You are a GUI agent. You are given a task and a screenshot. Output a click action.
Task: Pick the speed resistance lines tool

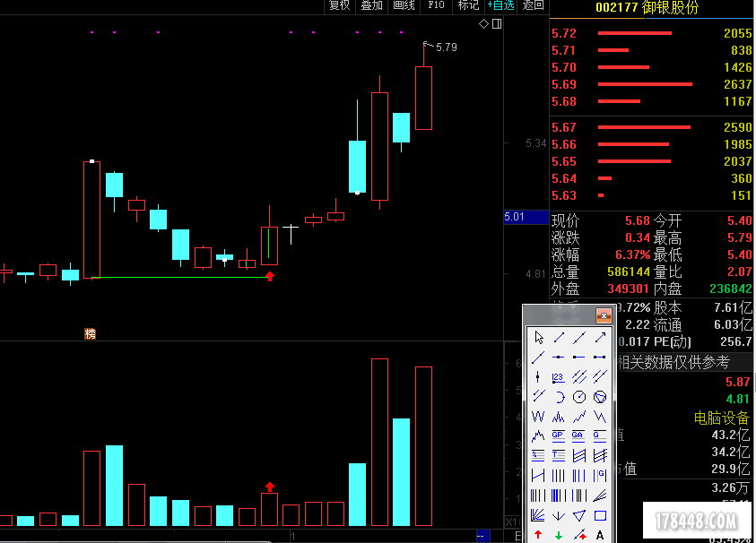[x=599, y=496]
